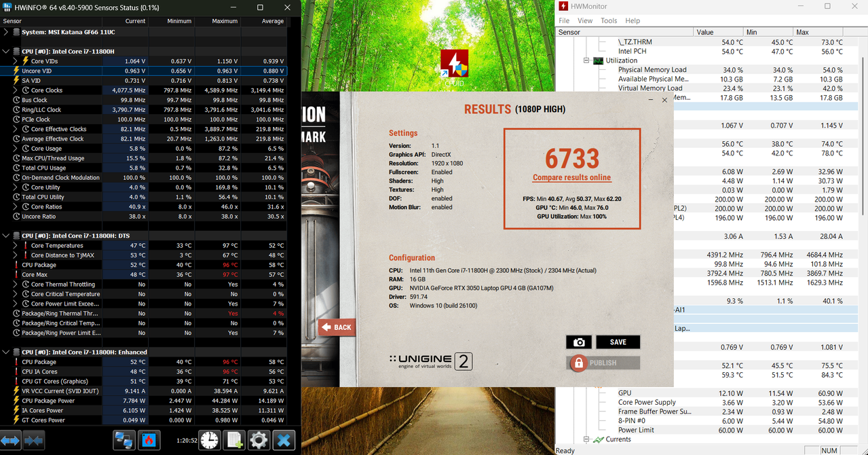The width and height of the screenshot is (868, 455).
Task: Select the VR VCC Current row
Action: [143, 391]
